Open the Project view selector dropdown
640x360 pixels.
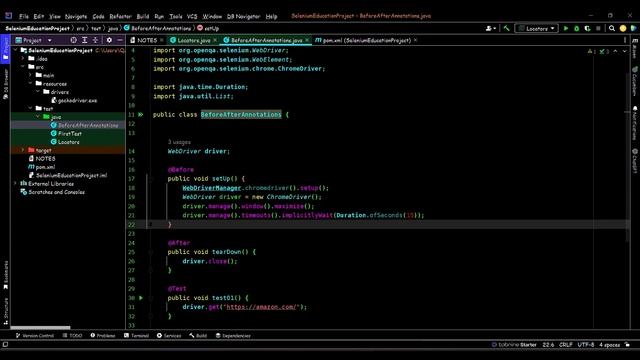pyautogui.click(x=34, y=40)
